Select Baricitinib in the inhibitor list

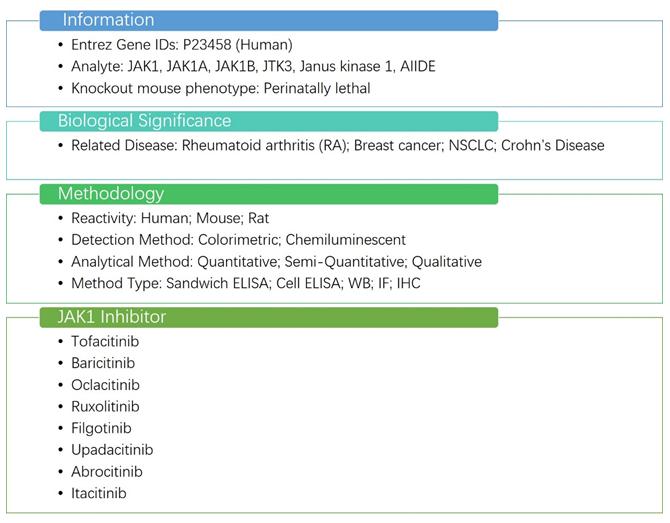[103, 363]
